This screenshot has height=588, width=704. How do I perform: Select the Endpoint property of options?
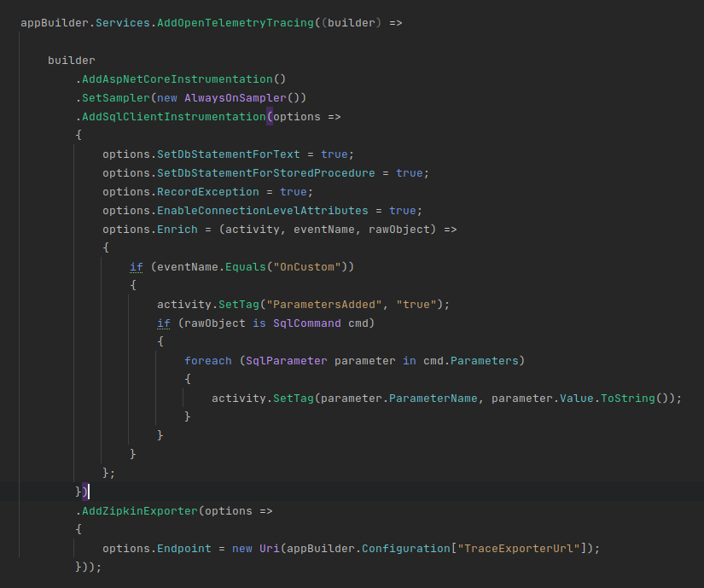point(183,548)
